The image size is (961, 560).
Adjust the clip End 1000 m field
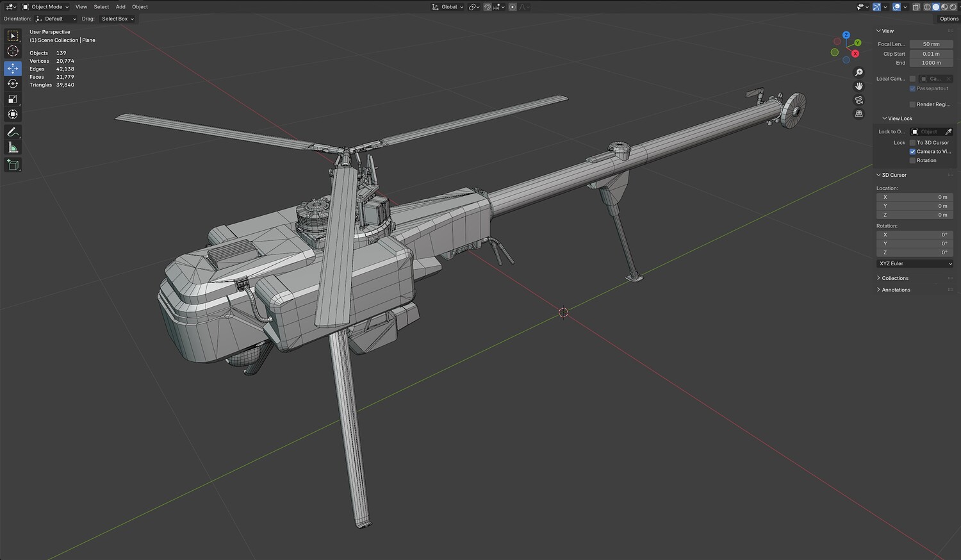tap(932, 63)
